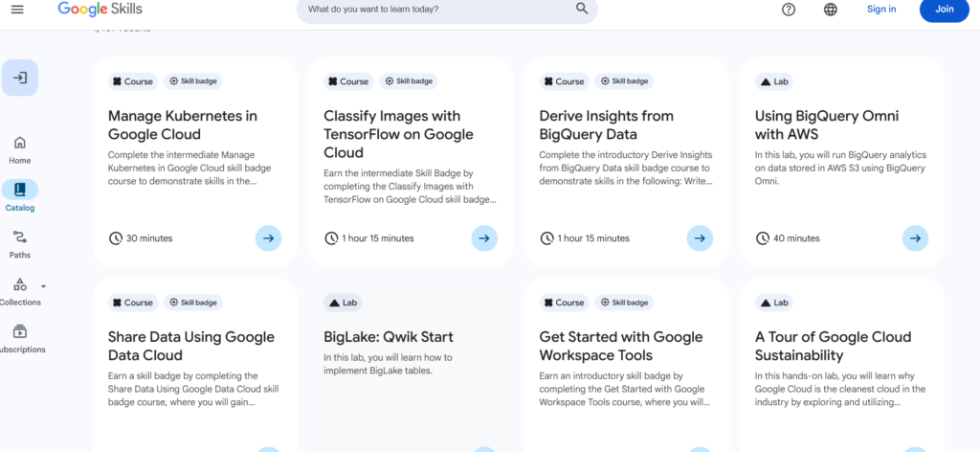The width and height of the screenshot is (980, 452).
Task: Click the search magnifier icon
Action: 582,9
